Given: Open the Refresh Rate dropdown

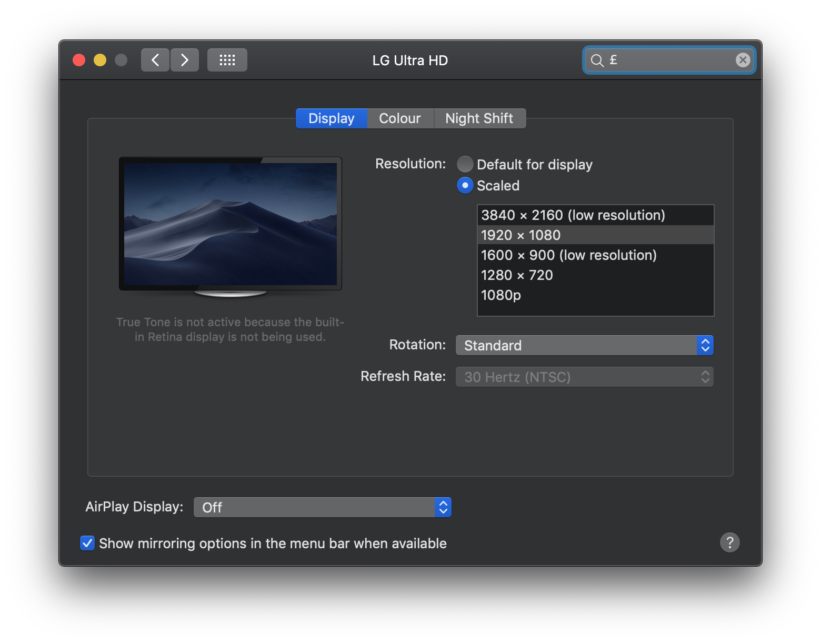Looking at the screenshot, I should [585, 377].
